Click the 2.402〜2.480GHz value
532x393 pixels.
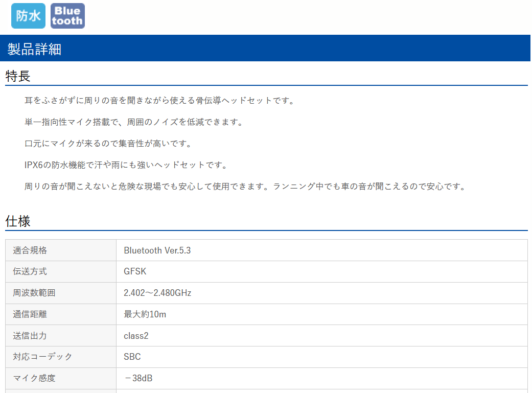point(159,293)
